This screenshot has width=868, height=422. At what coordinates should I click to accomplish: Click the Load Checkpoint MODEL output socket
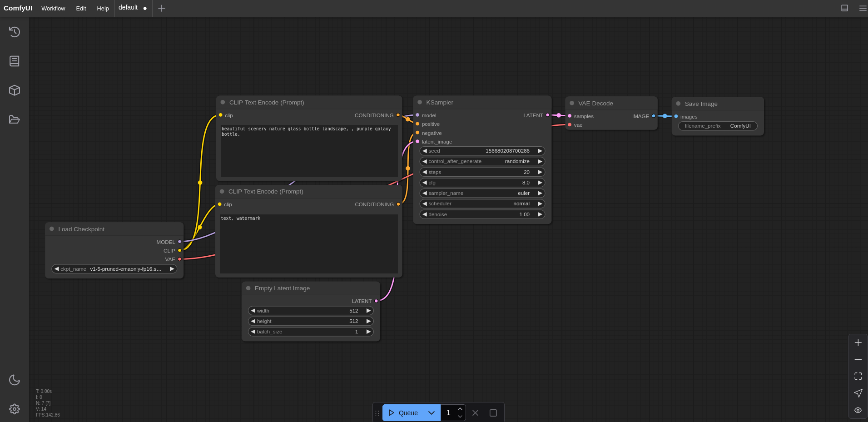(179, 242)
